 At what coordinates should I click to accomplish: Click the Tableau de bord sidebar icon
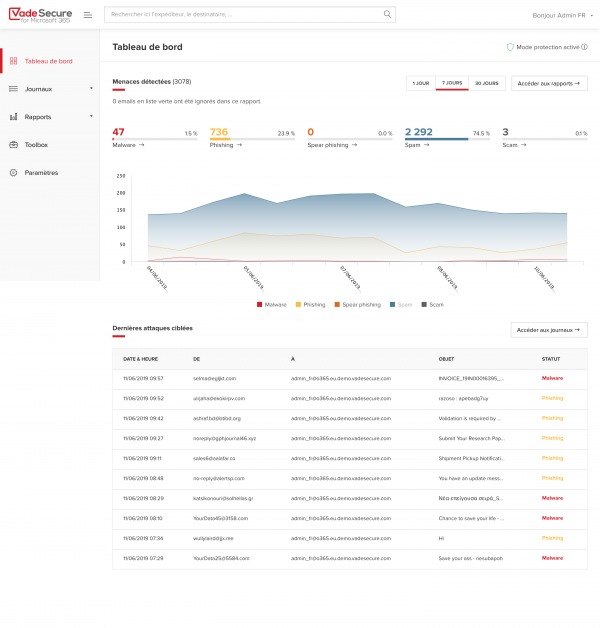tap(14, 61)
